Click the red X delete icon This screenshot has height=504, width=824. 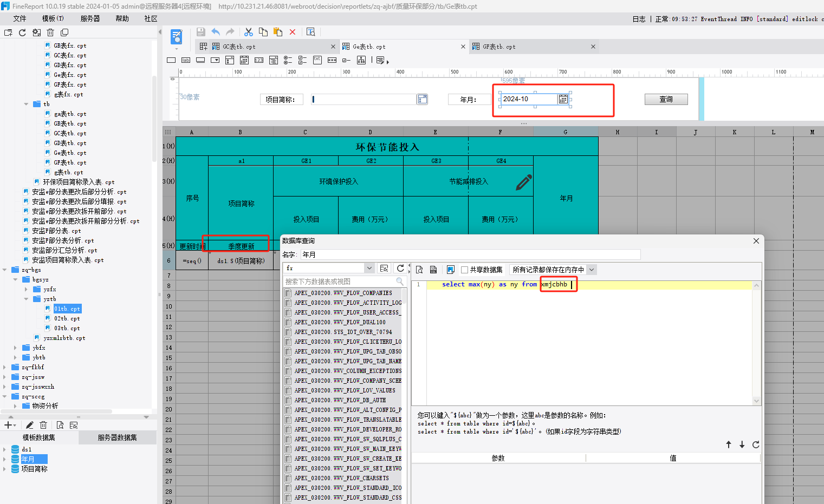pos(293,32)
